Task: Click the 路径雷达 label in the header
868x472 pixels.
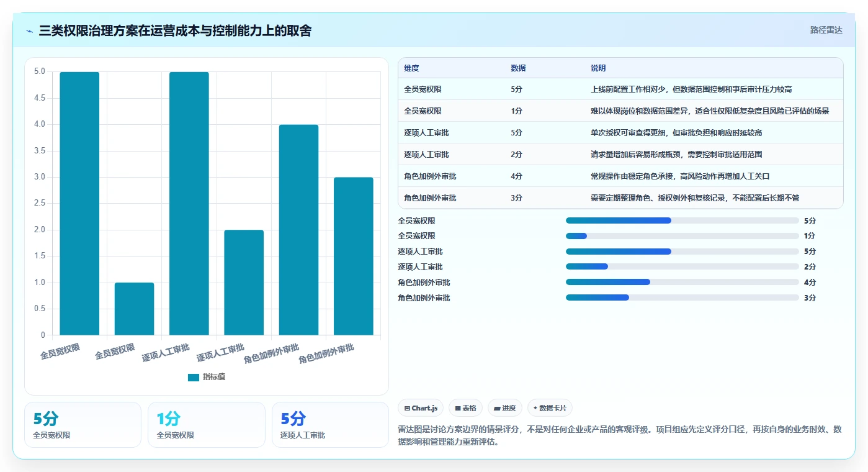Action: coord(826,30)
